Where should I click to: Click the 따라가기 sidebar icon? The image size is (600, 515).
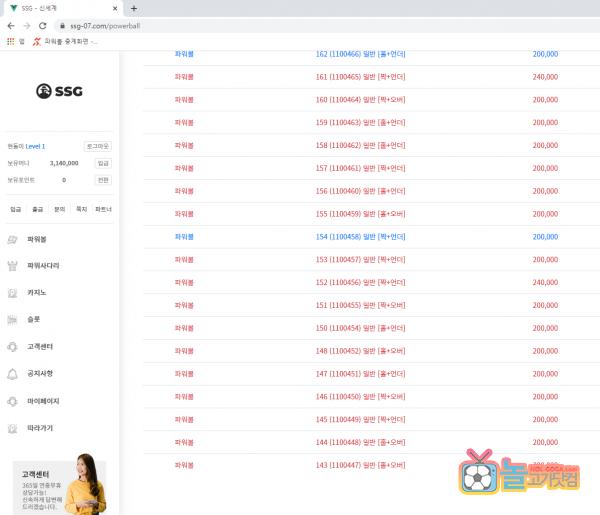12,428
